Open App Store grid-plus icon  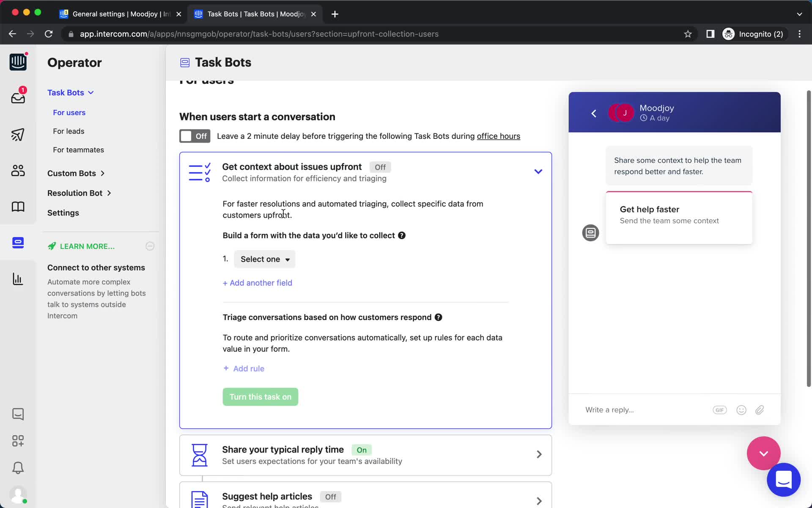18,441
